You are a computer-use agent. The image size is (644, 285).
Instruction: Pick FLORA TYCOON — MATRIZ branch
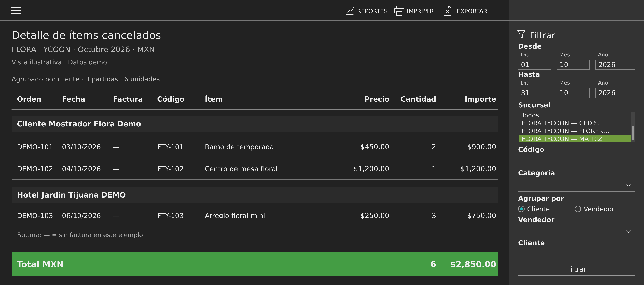click(x=574, y=139)
